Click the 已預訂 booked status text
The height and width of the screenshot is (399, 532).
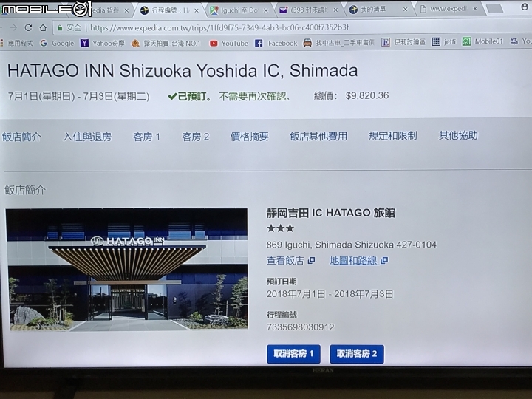tap(189, 97)
